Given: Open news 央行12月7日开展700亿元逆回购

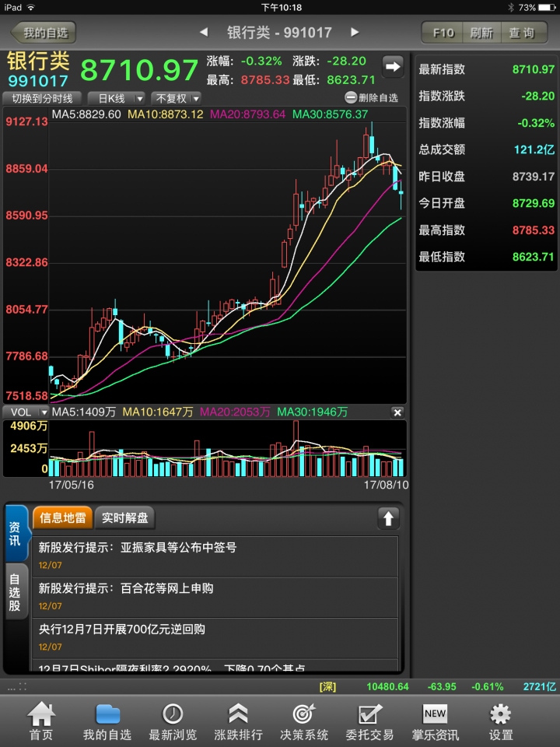Looking at the screenshot, I should (x=215, y=638).
